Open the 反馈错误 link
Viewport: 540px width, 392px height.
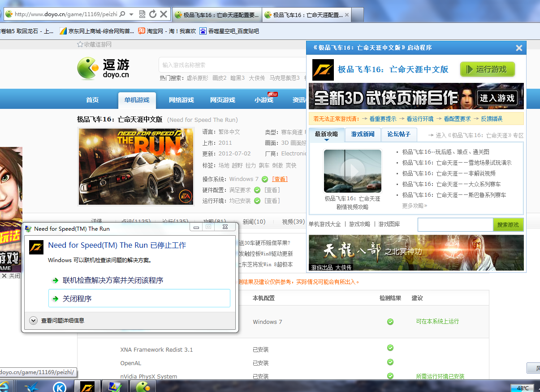[x=492, y=119]
